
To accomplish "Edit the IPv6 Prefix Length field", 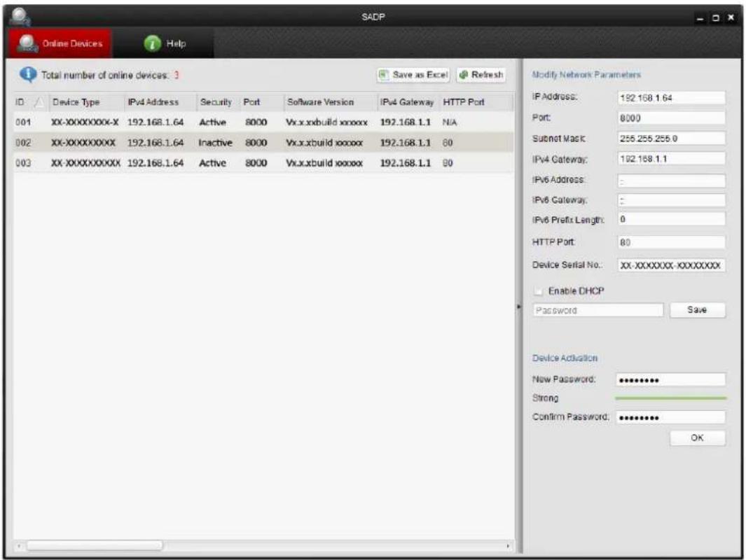I will 671,219.
